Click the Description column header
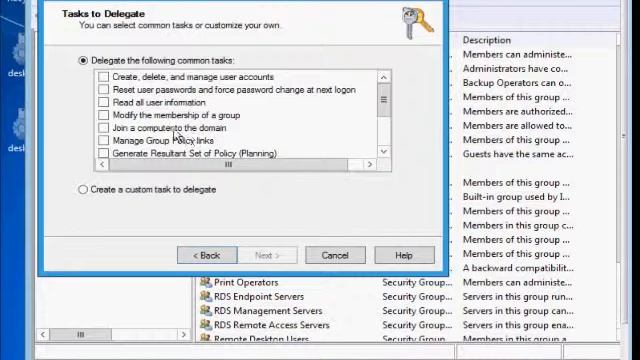 [x=487, y=40]
